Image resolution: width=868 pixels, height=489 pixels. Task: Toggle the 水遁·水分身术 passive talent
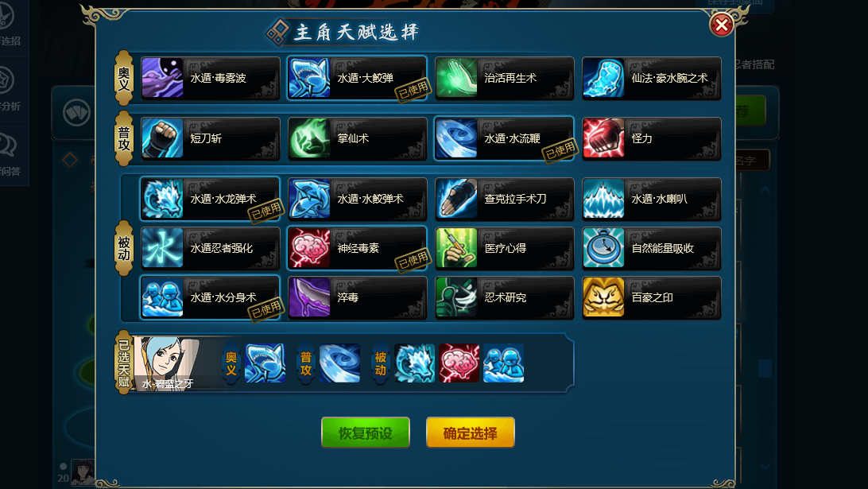pyautogui.click(x=210, y=297)
